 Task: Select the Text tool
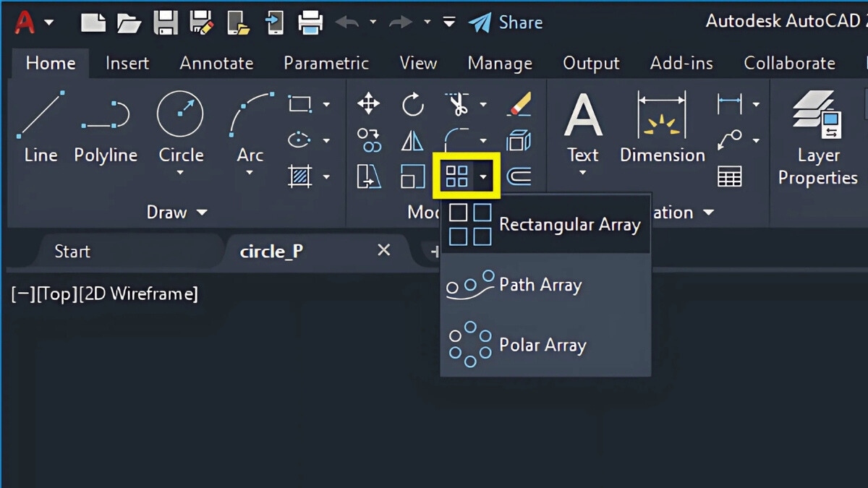[x=583, y=127]
